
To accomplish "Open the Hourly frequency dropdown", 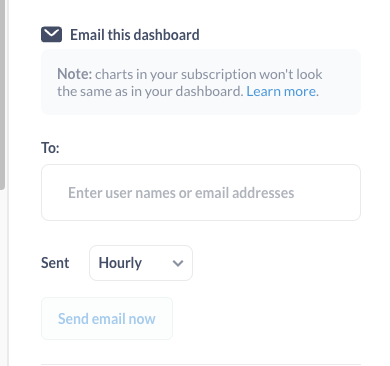I will [x=141, y=263].
